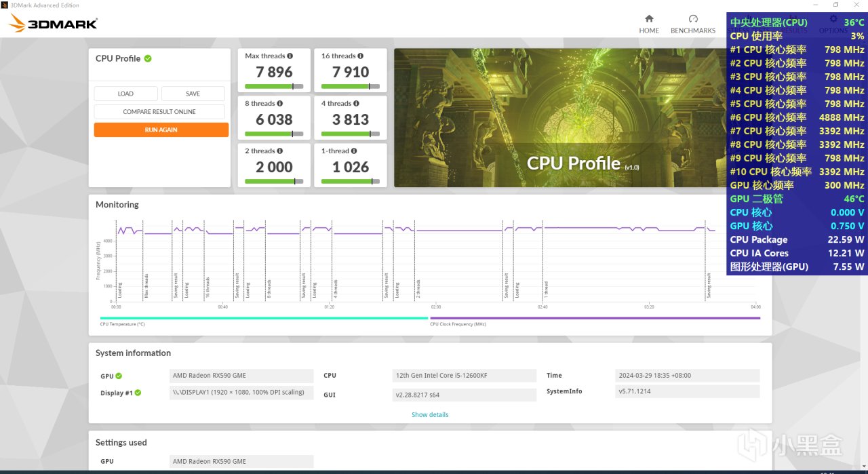Click the 2 threads score bar
The height and width of the screenshot is (474, 868).
tap(274, 181)
